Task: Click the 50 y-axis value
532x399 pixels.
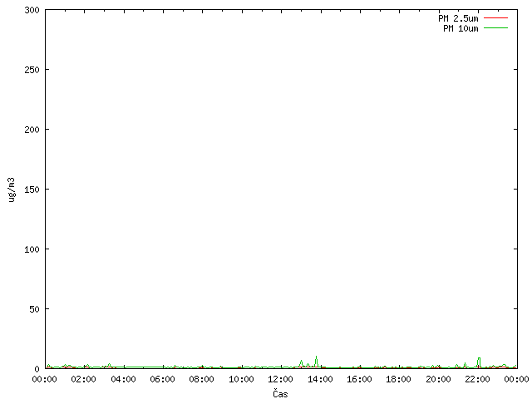Action: click(34, 309)
